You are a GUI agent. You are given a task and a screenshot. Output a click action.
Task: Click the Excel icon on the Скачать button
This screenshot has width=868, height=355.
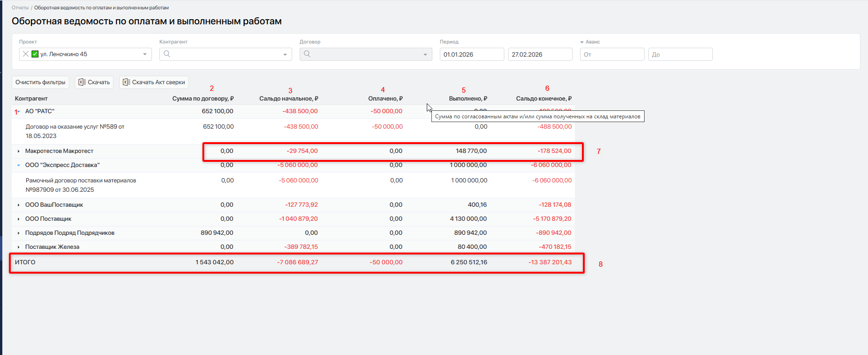[x=82, y=82]
